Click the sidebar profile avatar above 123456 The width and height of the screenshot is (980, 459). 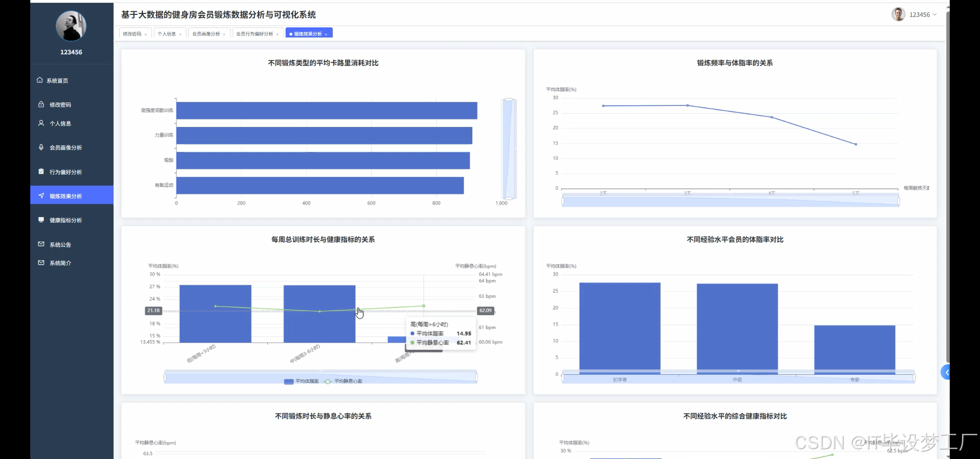click(x=71, y=26)
